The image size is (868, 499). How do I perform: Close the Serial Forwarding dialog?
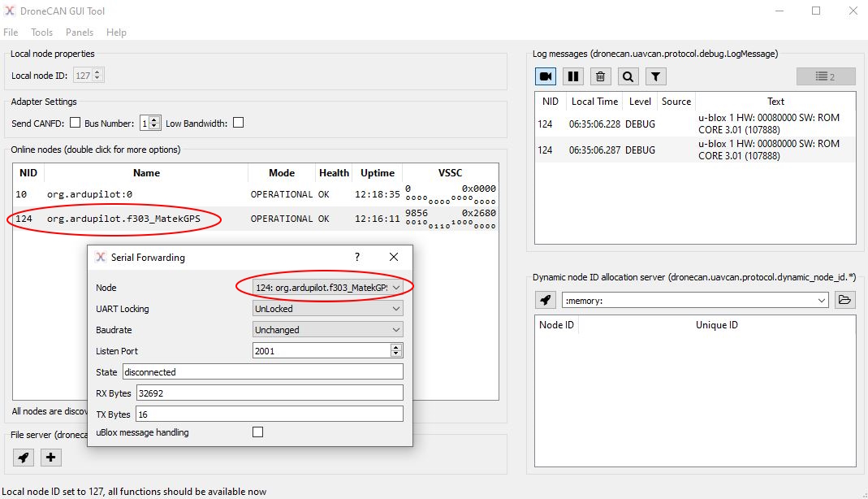(x=394, y=257)
